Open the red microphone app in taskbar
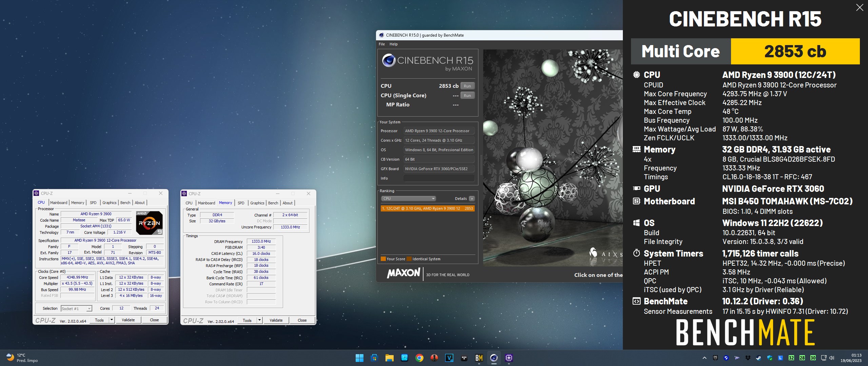Viewport: 868px width, 366px height. [434, 358]
